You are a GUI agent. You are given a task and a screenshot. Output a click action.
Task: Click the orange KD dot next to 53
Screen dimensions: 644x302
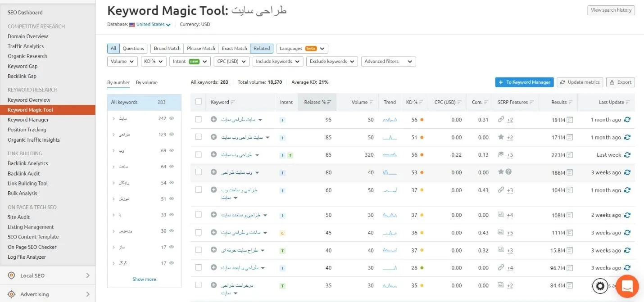pyautogui.click(x=422, y=172)
